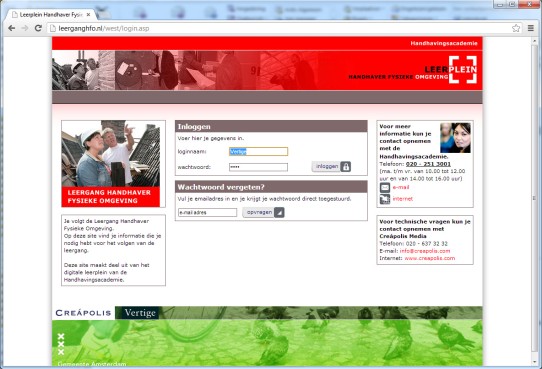Image resolution: width=542 pixels, height=369 pixels.
Task: Click the internet globe icon
Action: click(x=385, y=199)
